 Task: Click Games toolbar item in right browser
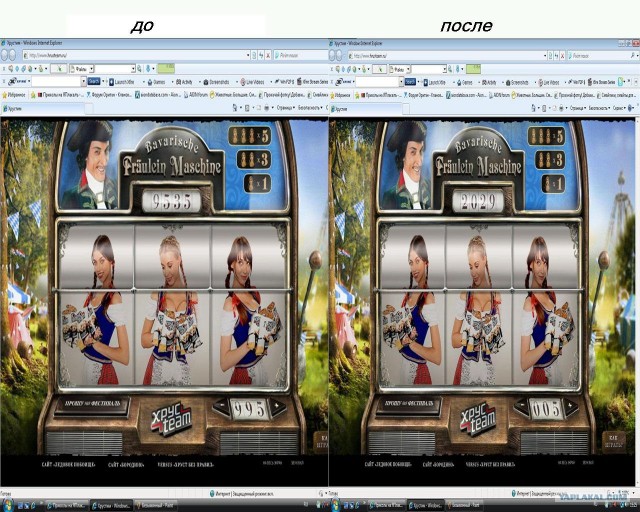pos(464,82)
